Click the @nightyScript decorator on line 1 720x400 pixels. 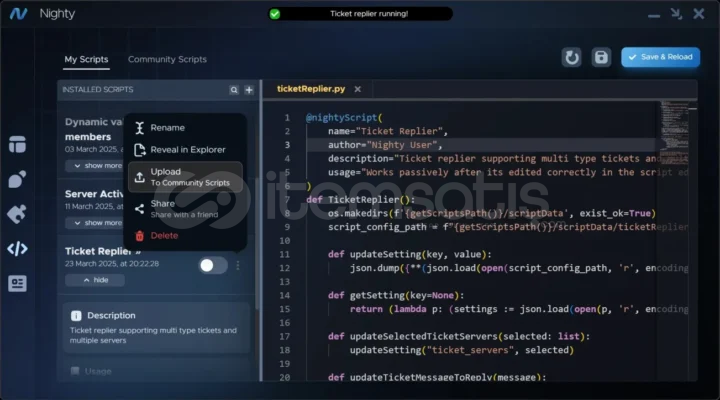(344, 118)
